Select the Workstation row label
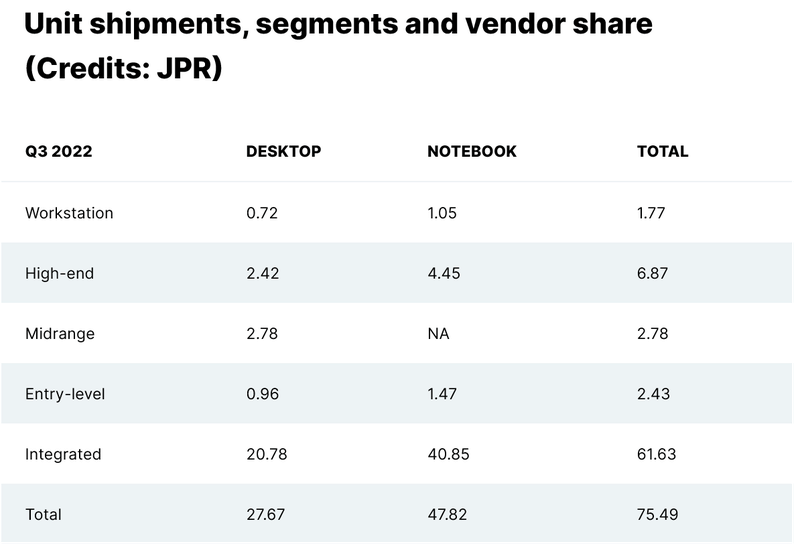800x548 pixels. pos(69,213)
